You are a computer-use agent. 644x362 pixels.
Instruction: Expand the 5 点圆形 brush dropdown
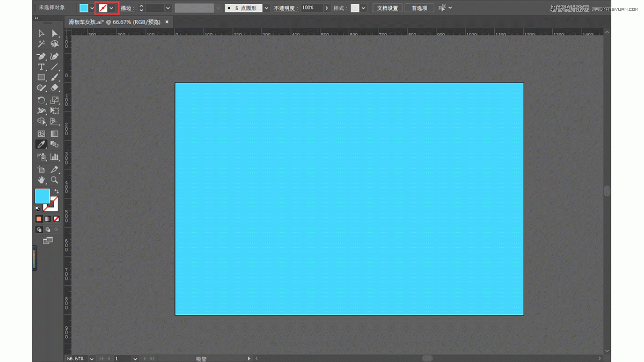pyautogui.click(x=267, y=8)
